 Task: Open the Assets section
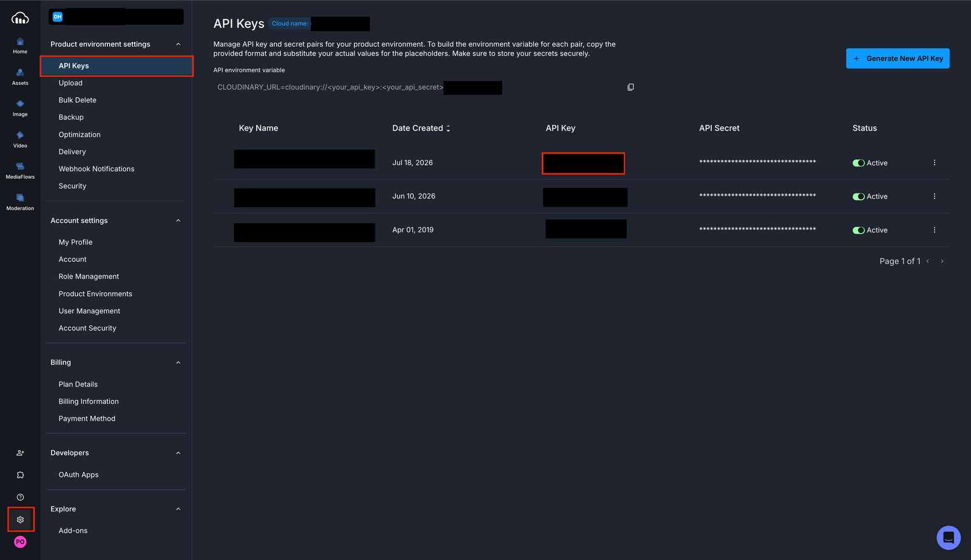pyautogui.click(x=20, y=77)
